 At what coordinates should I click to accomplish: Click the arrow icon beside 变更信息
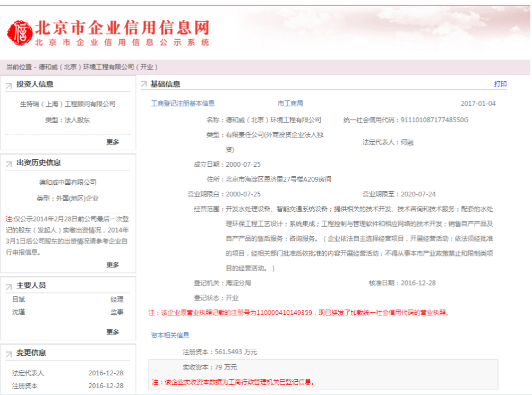click(x=9, y=354)
